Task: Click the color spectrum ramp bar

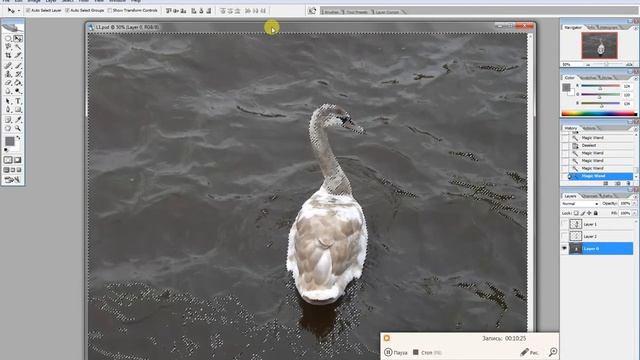Action: click(599, 114)
